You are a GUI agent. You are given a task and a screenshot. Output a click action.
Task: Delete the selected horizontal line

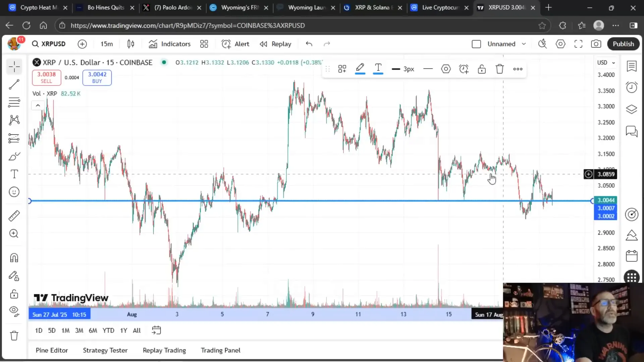tap(500, 69)
